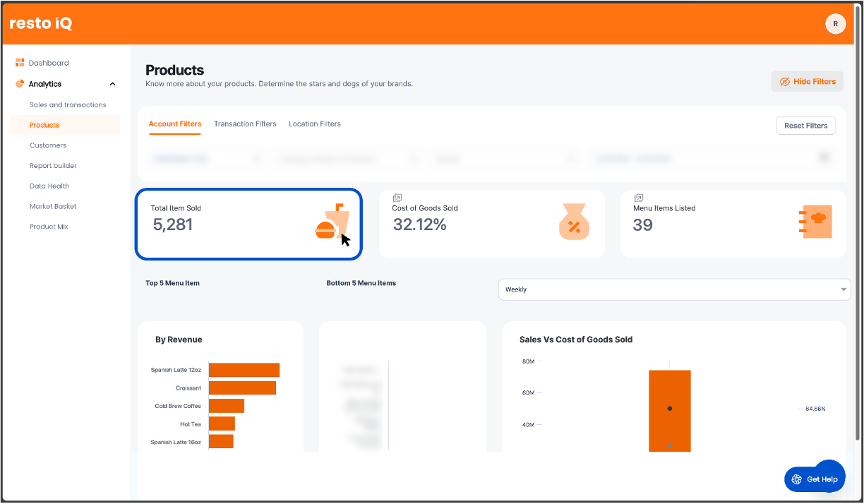Click the orange sales bar in Sales Vs Cost chart
The image size is (864, 504).
point(670,411)
